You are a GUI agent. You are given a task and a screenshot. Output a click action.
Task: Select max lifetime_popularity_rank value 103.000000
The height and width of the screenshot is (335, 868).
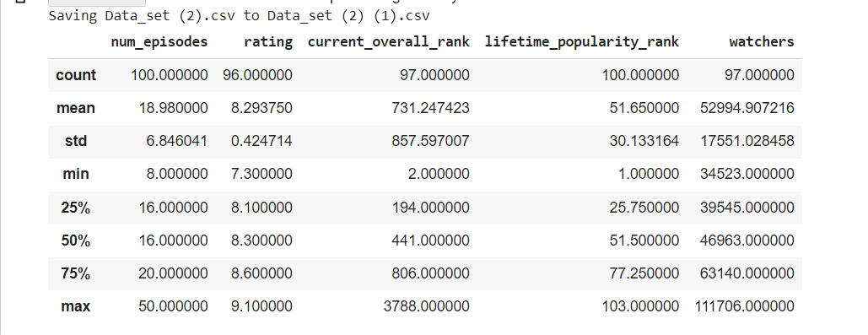click(640, 307)
